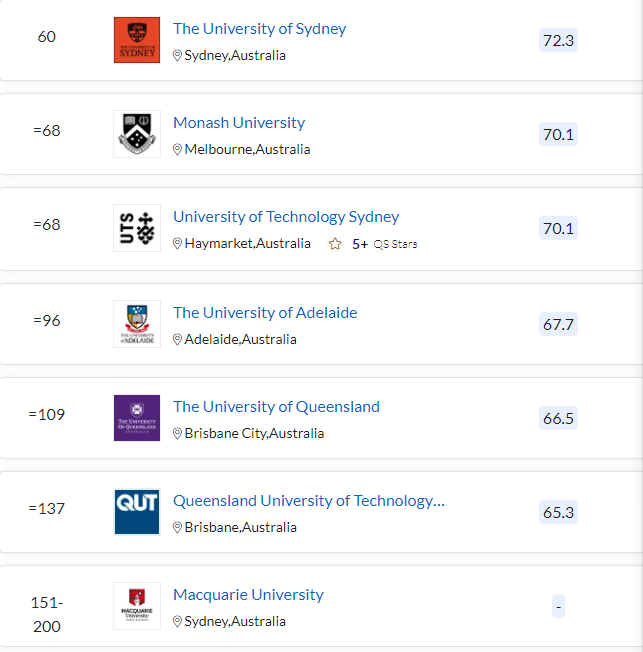643x652 pixels.
Task: Click the 72.3 score badge
Action: 558,40
